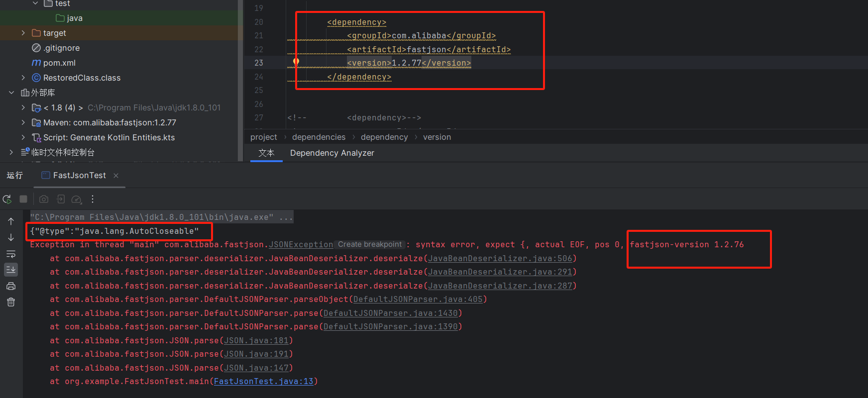Screen dimensions: 868x398
Task: Expand Maven com.alibaba:fastjson:1.2.77 library
Action: [23, 122]
